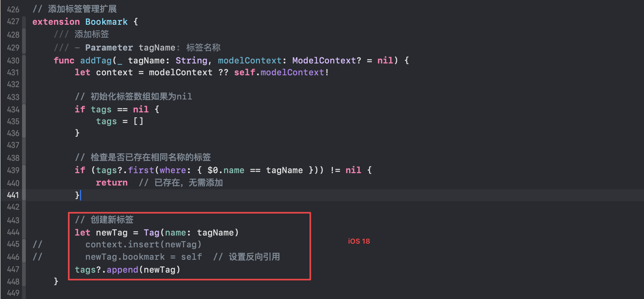Click the Tag initializer on line 444
Screen dimensions: 644x299
152,233
